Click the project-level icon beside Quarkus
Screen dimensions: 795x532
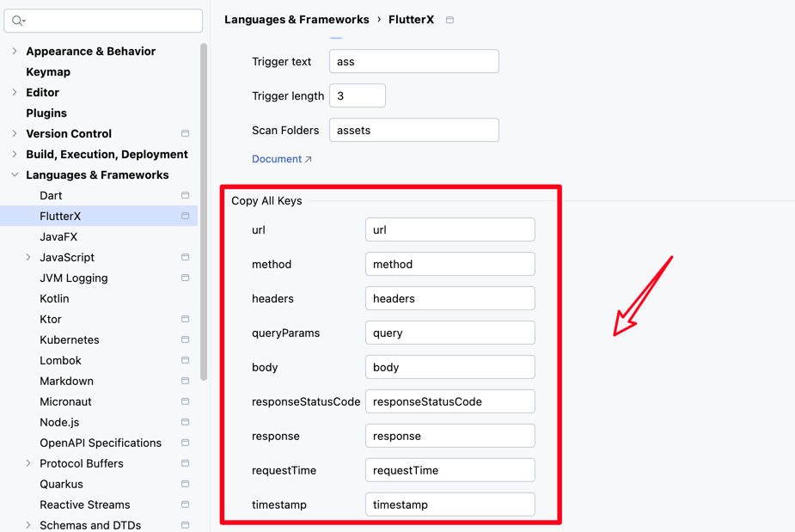(185, 485)
